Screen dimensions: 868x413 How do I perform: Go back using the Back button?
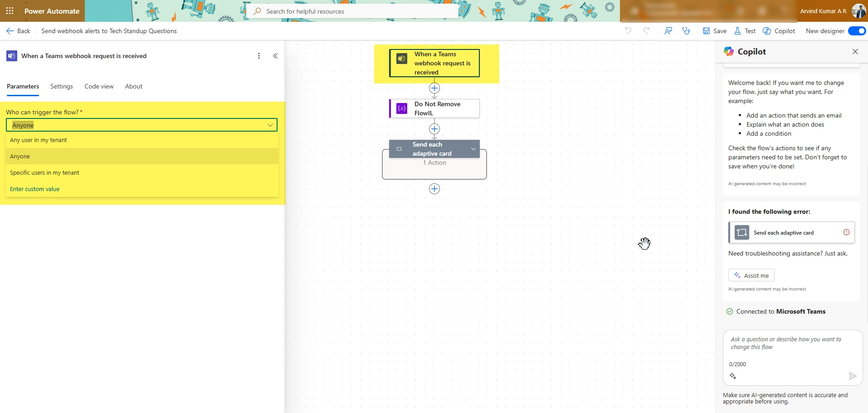pos(18,31)
